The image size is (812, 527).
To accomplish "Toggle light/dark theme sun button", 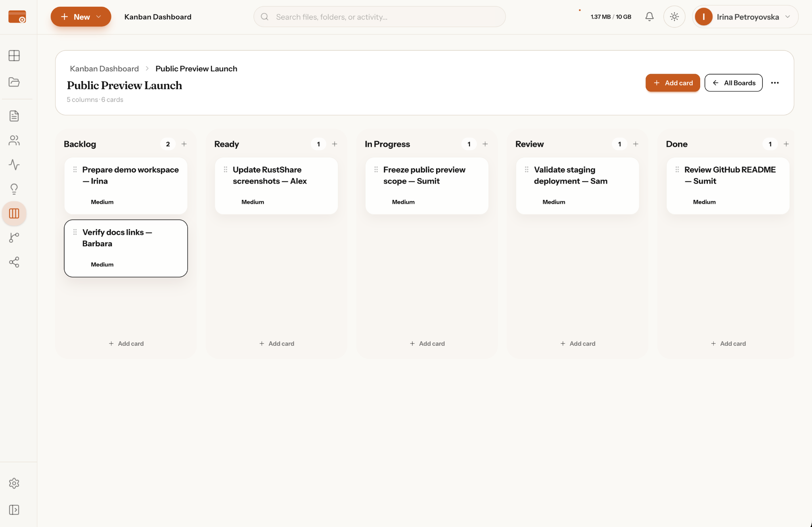I will pyautogui.click(x=674, y=17).
